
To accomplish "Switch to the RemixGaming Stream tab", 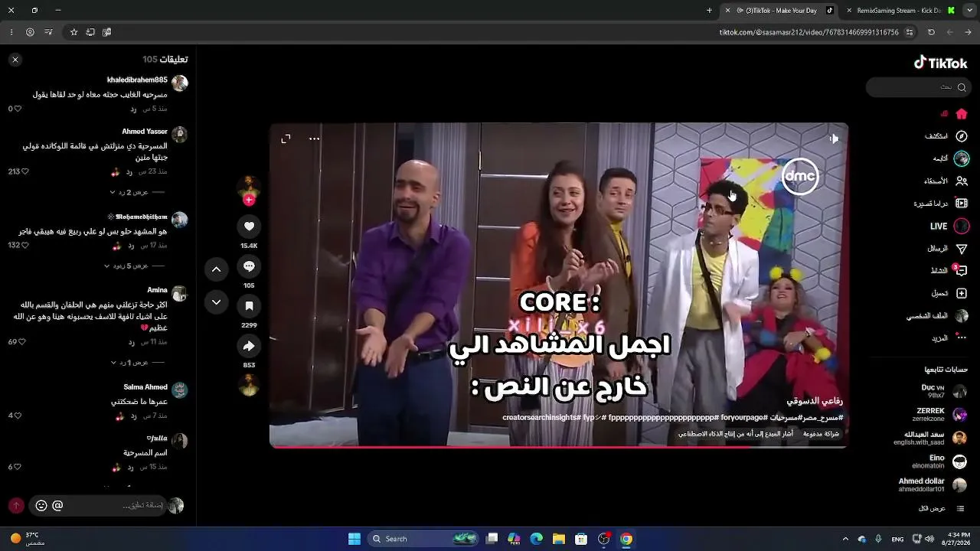I will [900, 11].
